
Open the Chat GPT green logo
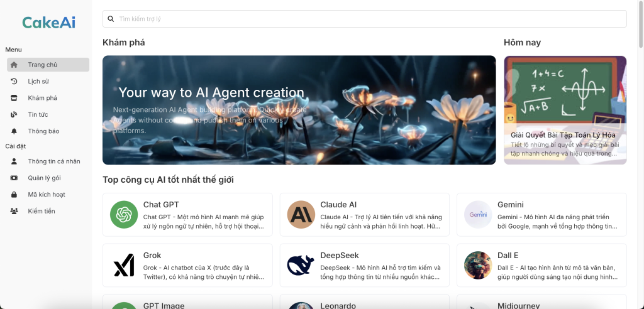(124, 215)
